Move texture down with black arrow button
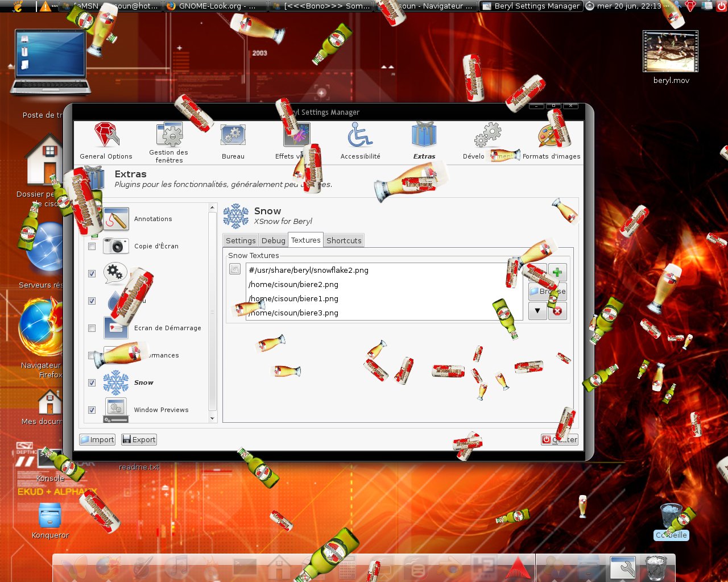 537,311
